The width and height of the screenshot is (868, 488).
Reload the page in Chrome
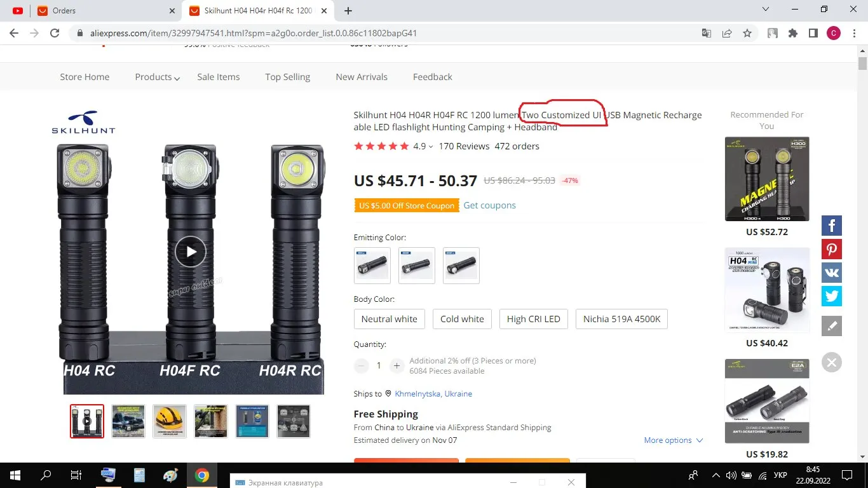pos(55,33)
